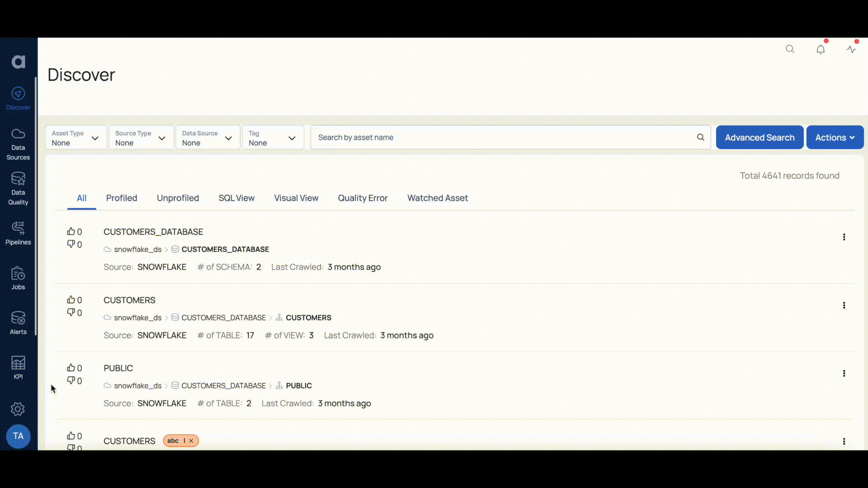Image resolution: width=868 pixels, height=488 pixels.
Task: Switch to the Unprofiled tab
Action: point(178,198)
